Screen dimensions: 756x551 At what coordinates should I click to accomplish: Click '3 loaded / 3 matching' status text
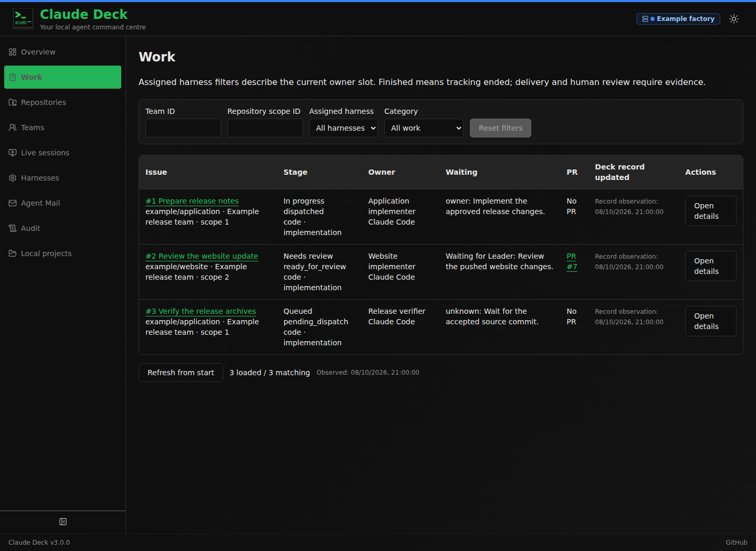pyautogui.click(x=270, y=373)
